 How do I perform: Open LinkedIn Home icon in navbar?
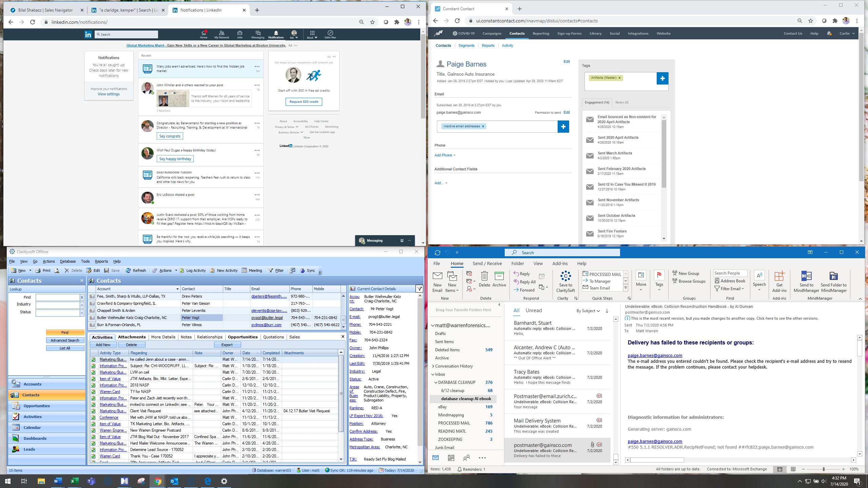click(x=204, y=34)
